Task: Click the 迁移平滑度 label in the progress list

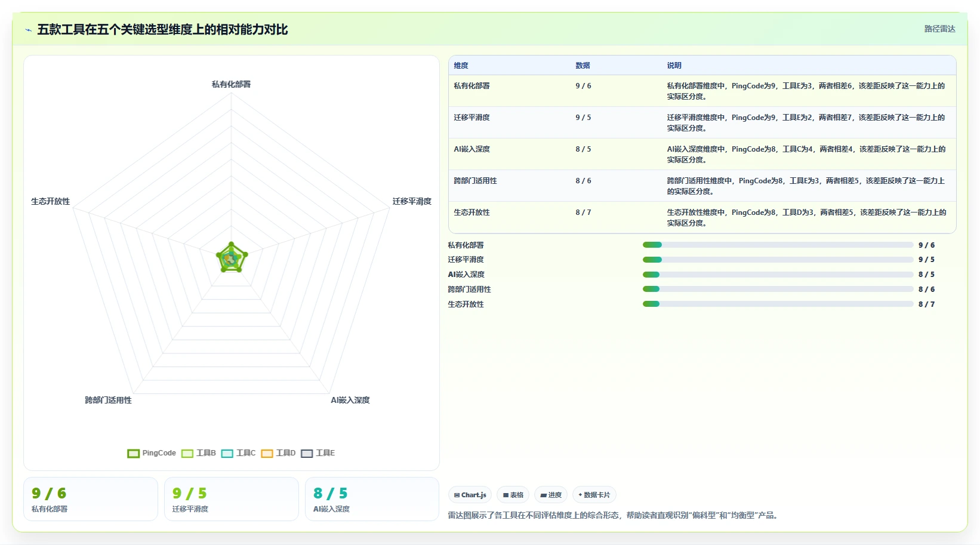Action: click(466, 260)
